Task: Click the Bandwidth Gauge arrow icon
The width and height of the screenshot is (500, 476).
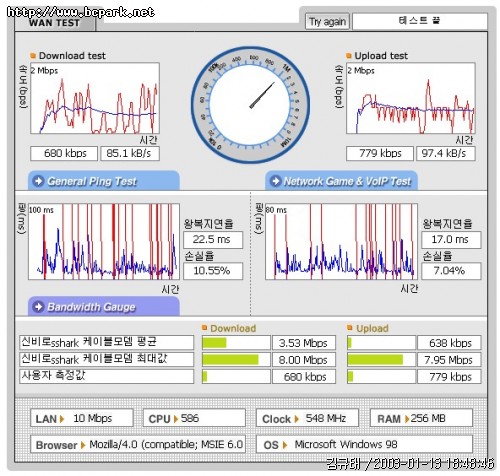Action: pyautogui.click(x=39, y=307)
